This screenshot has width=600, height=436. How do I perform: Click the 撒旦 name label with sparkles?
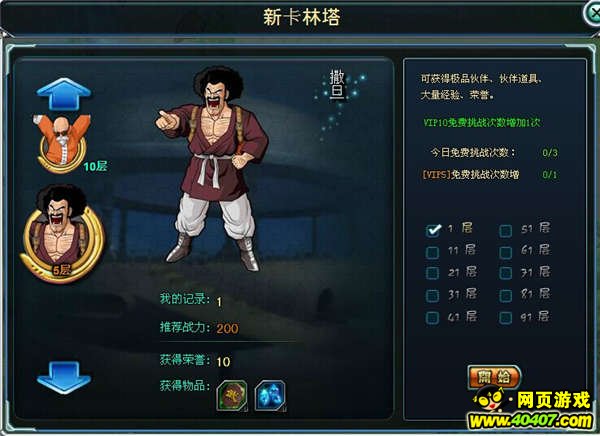(337, 85)
